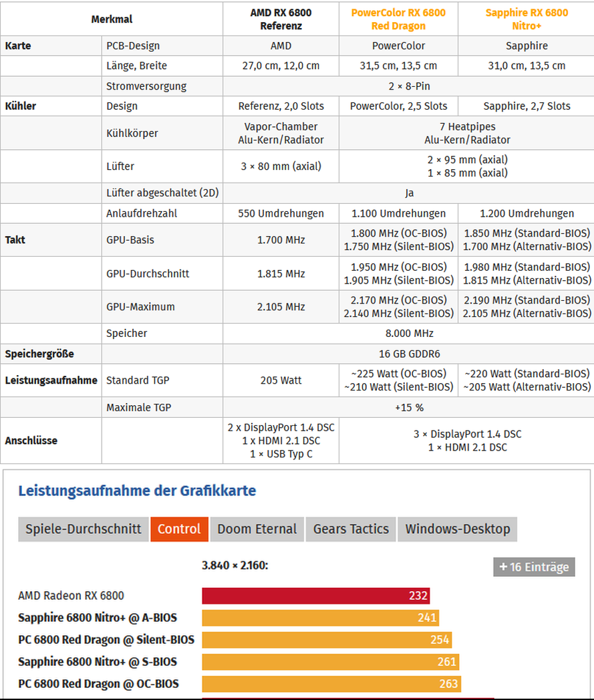Viewport: 594px width, 700px height.
Task: Click the Sapphire 6800 Nitro+ @ A-BIOS label
Action: coord(98,617)
